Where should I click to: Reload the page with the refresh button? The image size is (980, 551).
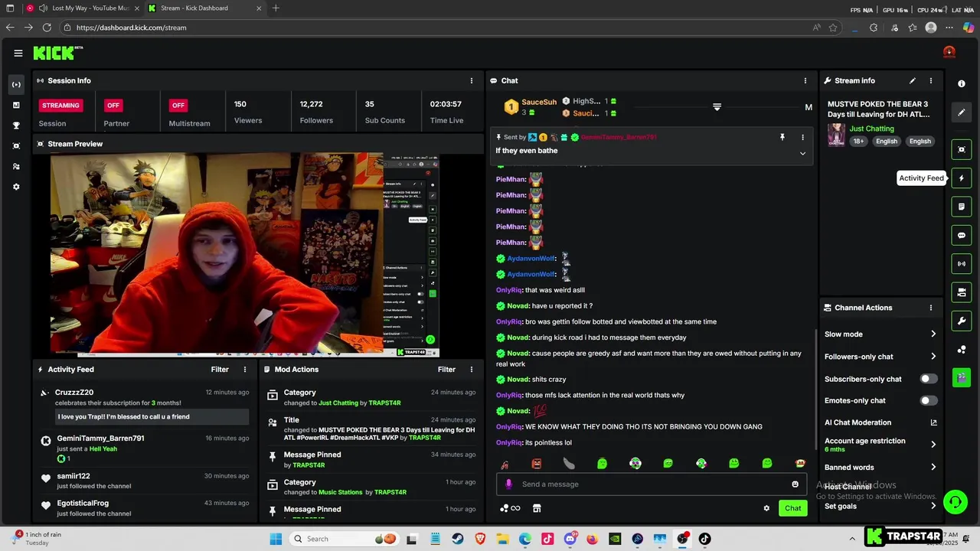click(x=47, y=28)
